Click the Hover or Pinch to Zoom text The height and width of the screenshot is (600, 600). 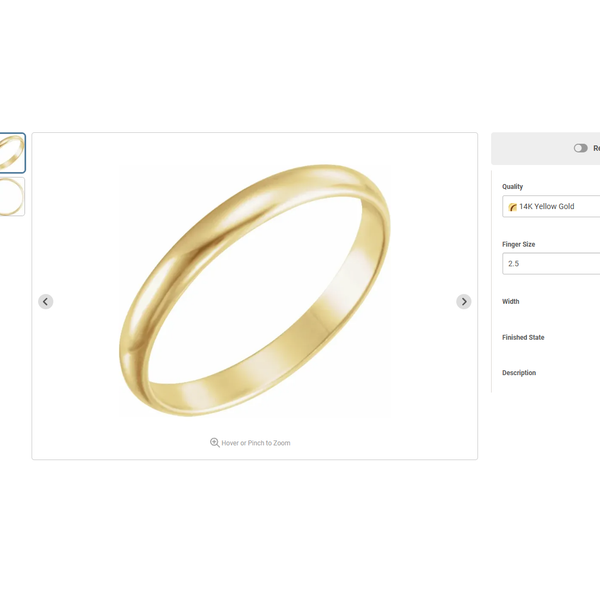point(256,443)
